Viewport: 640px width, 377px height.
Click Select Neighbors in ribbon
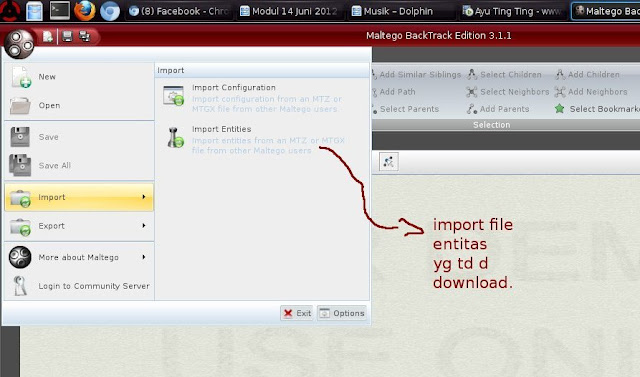tap(508, 92)
